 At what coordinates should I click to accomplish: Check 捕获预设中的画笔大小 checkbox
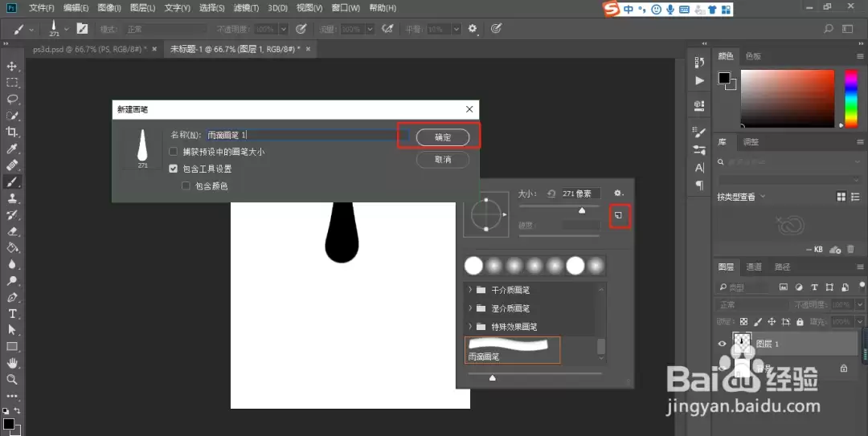click(x=174, y=152)
